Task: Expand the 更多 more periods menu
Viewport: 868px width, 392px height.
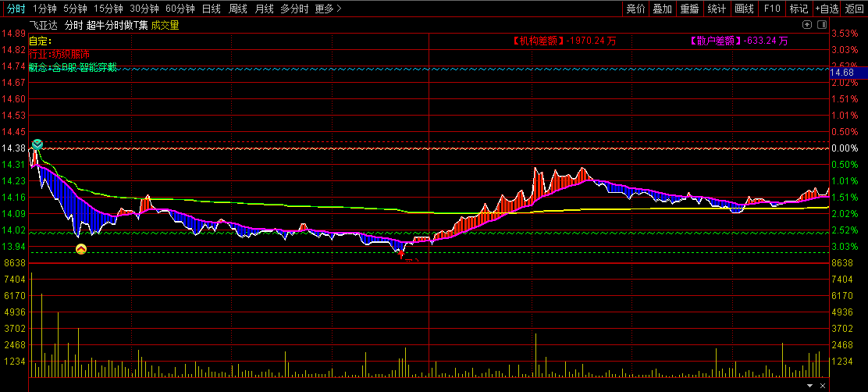Action: pyautogui.click(x=329, y=9)
